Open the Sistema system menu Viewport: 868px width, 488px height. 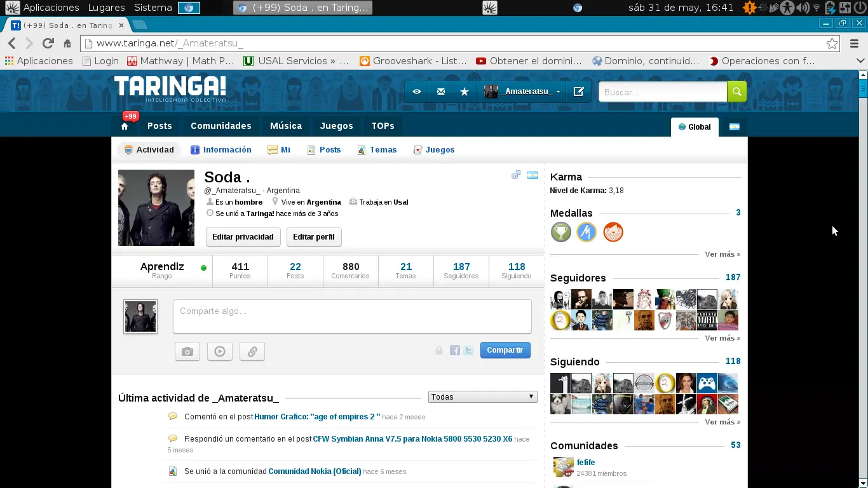point(153,8)
